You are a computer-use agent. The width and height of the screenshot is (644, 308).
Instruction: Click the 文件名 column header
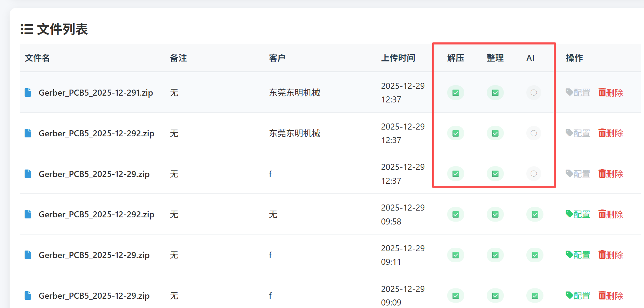[37, 58]
